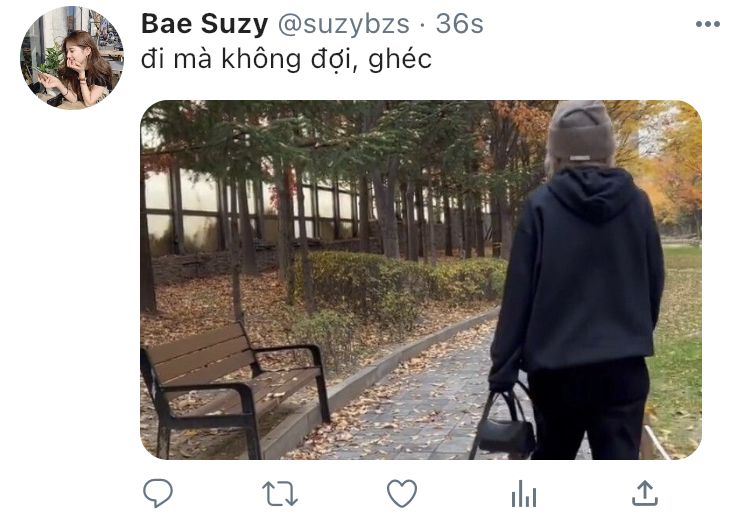The width and height of the screenshot is (750, 518).
Task: Open the tweet text 'đi mà không đợi, ghéc'
Action: [x=286, y=60]
